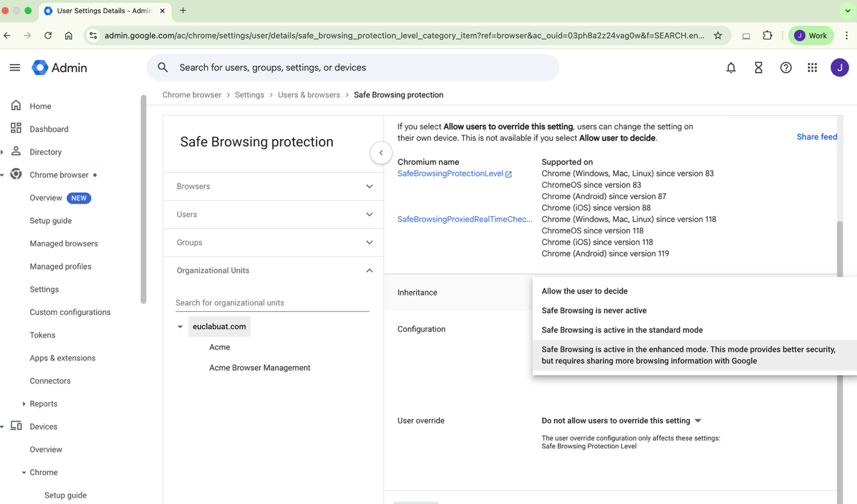Open Apps & extensions in sidebar

(62, 358)
